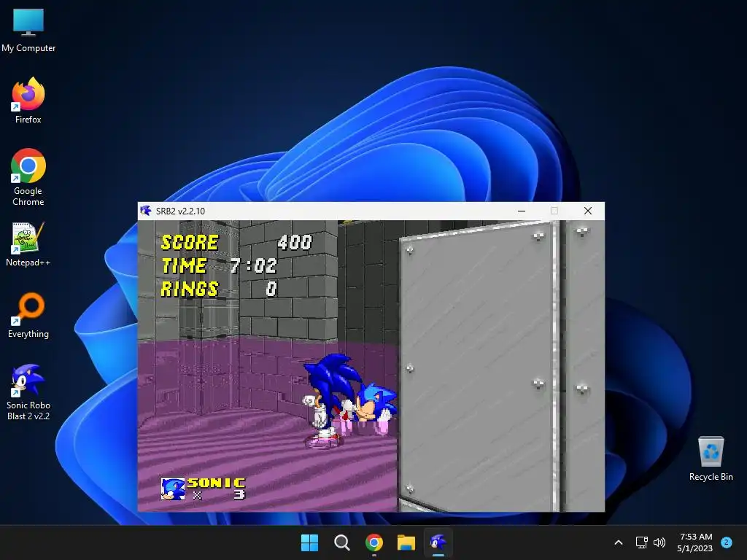This screenshot has height=560, width=747.
Task: Select the Google Chrome desktop shortcut
Action: click(28, 177)
